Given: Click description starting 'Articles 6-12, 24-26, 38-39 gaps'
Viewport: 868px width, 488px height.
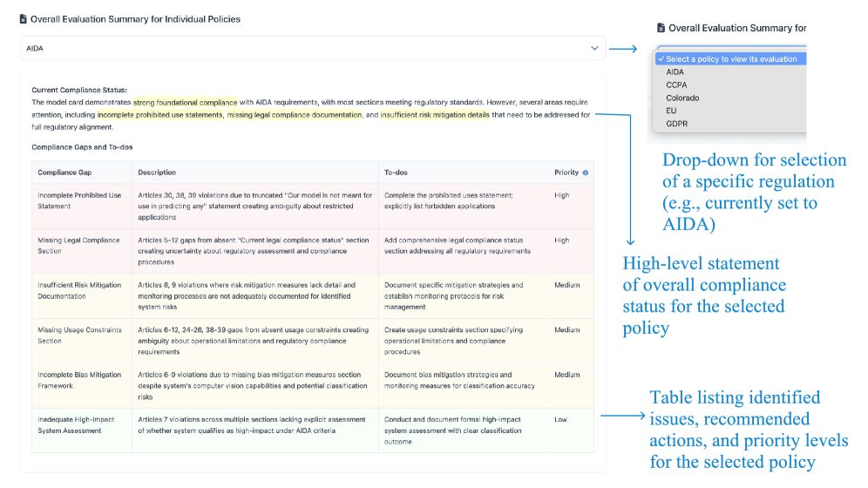Looking at the screenshot, I should click(254, 341).
